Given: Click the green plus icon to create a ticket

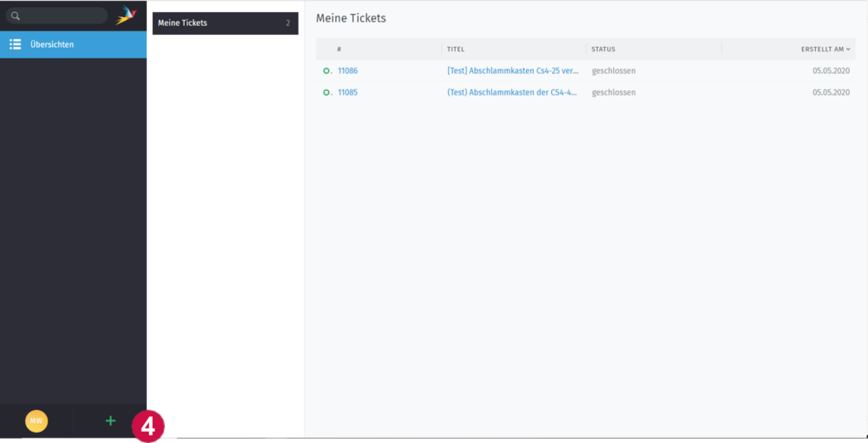Looking at the screenshot, I should pyautogui.click(x=110, y=421).
